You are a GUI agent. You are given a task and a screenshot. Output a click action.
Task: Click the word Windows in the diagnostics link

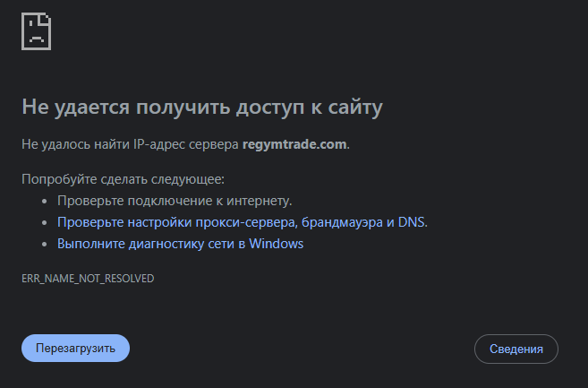277,243
